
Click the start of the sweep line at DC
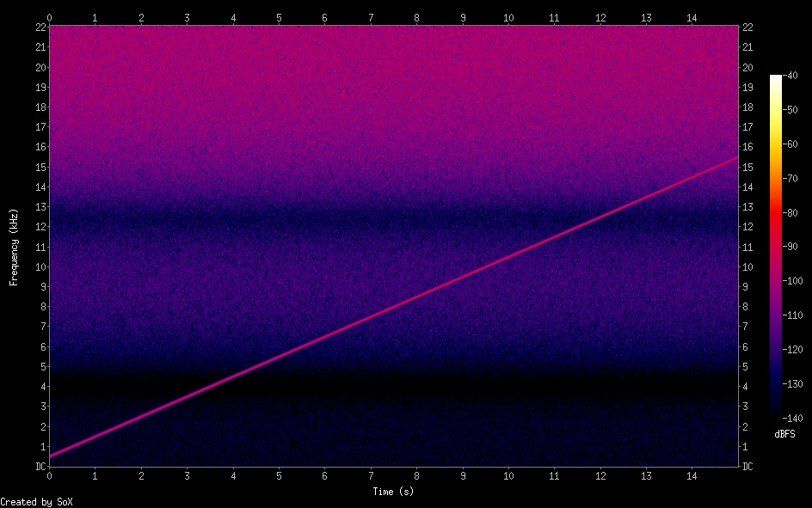(x=50, y=456)
